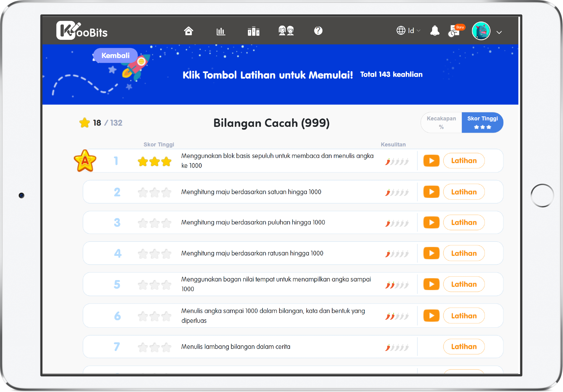Play video for Menghitung maju berdasarkan puluhan
The height and width of the screenshot is (392, 563).
coord(431,222)
